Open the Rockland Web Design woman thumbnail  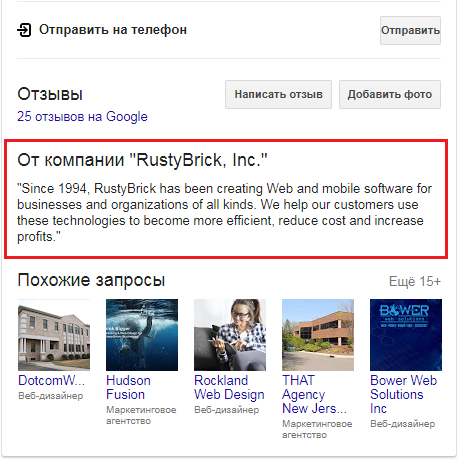(x=230, y=335)
